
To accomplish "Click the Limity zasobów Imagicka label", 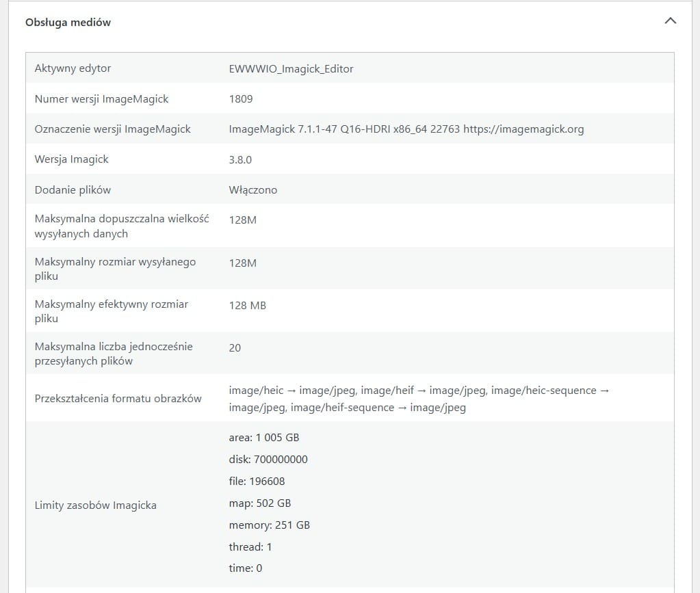I will [x=96, y=505].
